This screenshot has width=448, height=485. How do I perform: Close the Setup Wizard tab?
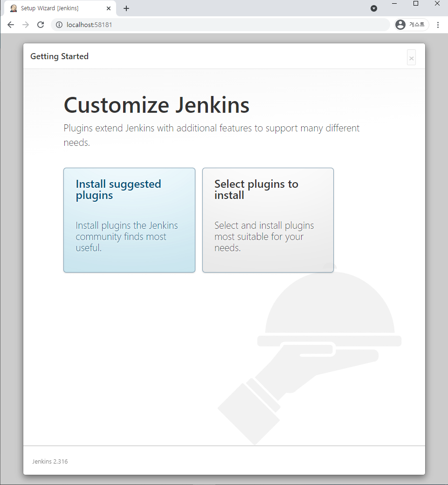[109, 8]
